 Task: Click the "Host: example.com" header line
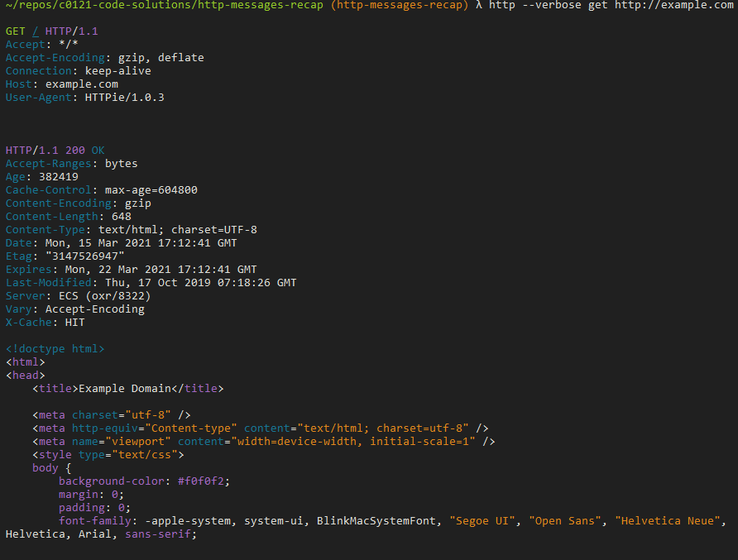pos(62,84)
